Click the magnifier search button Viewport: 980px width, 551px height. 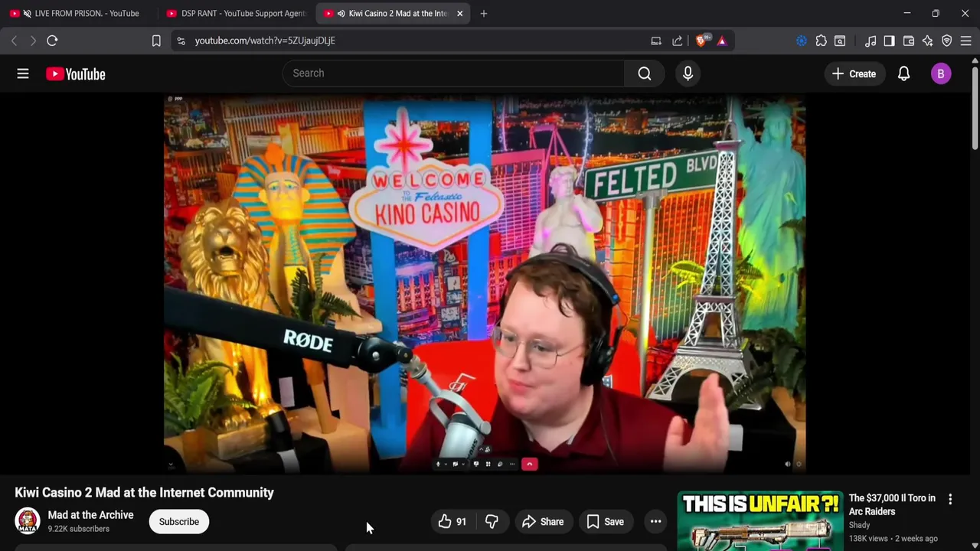[645, 73]
